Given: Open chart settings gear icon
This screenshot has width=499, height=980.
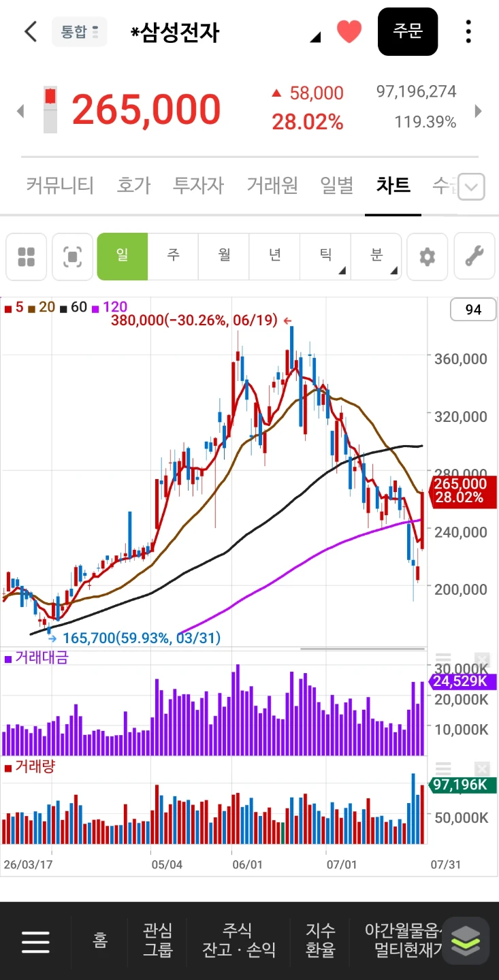Looking at the screenshot, I should [x=427, y=257].
